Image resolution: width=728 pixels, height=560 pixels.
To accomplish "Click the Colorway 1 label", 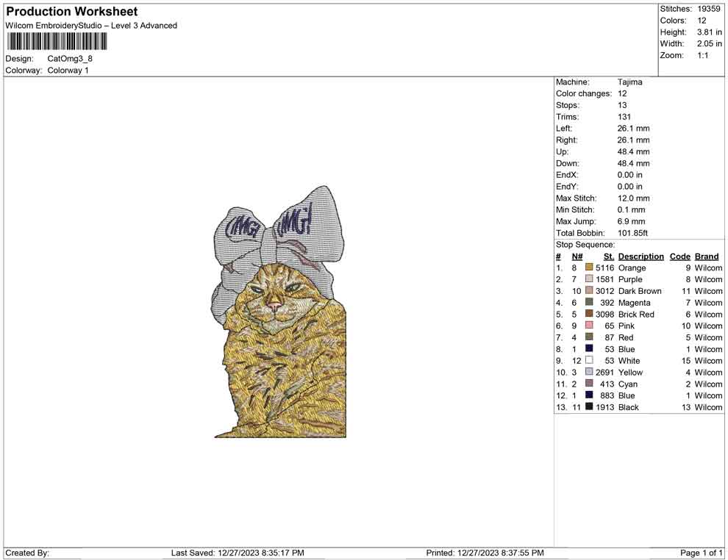I will [x=69, y=70].
